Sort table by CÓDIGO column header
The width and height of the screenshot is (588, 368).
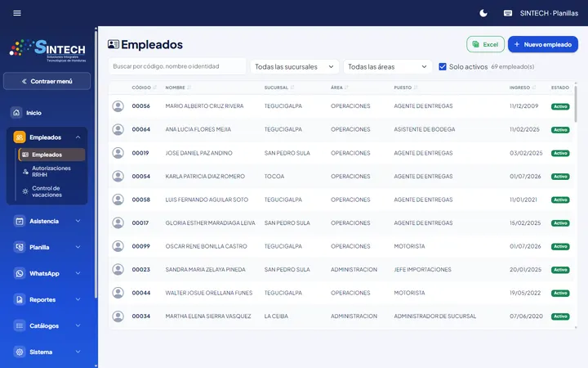[144, 88]
